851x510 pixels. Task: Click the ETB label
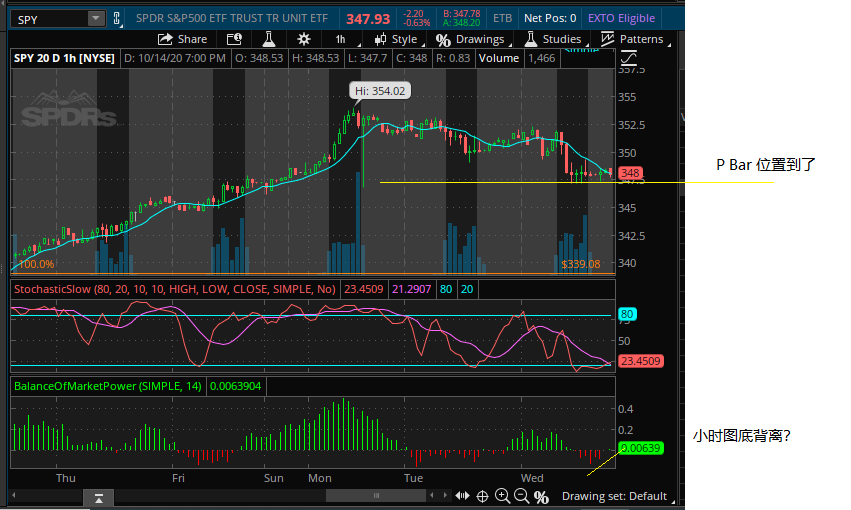pos(503,18)
